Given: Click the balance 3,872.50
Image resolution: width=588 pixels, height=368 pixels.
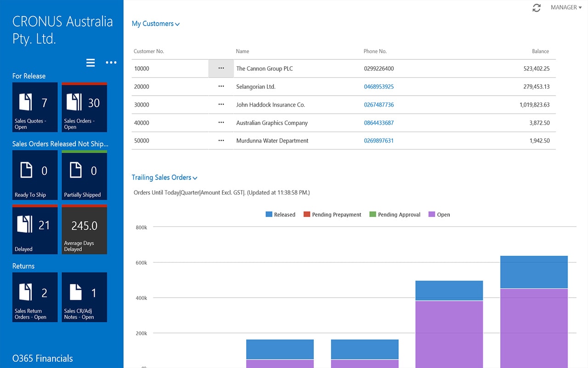Looking at the screenshot, I should pyautogui.click(x=539, y=123).
